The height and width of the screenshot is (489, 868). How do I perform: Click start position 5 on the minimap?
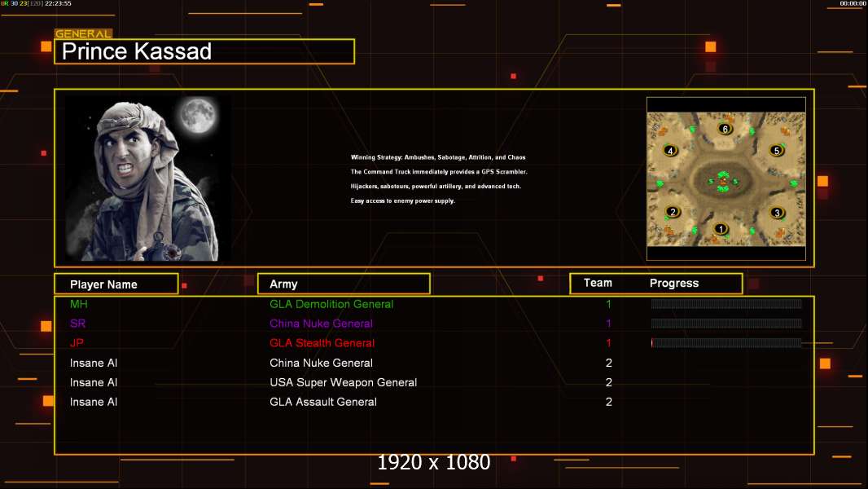coord(777,151)
